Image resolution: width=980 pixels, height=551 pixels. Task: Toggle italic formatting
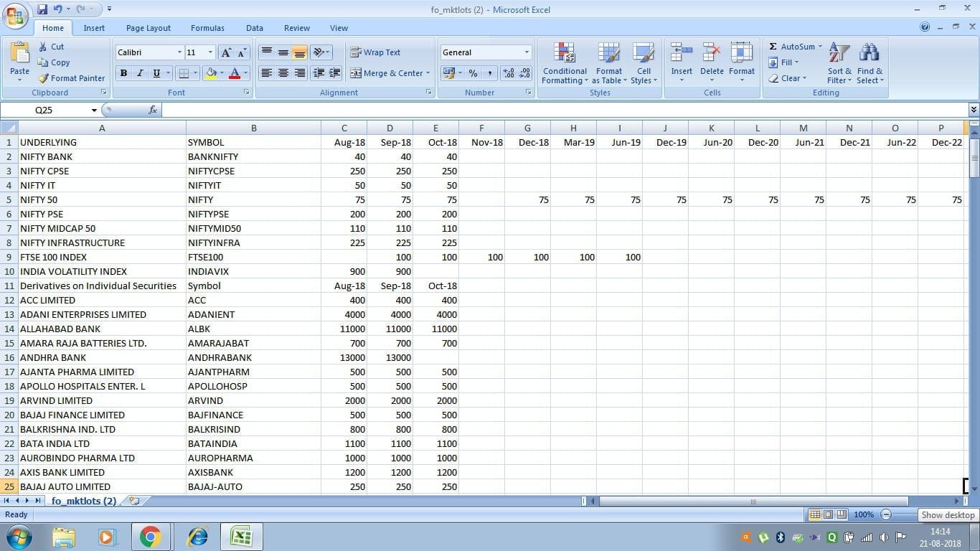point(138,73)
